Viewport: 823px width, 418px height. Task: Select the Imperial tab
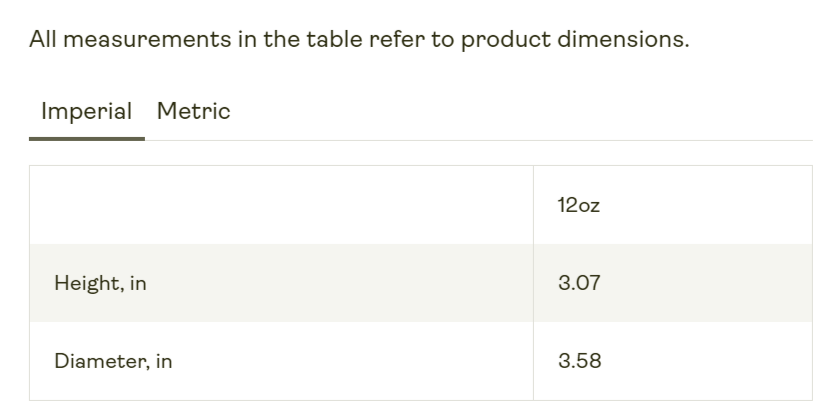[x=86, y=111]
